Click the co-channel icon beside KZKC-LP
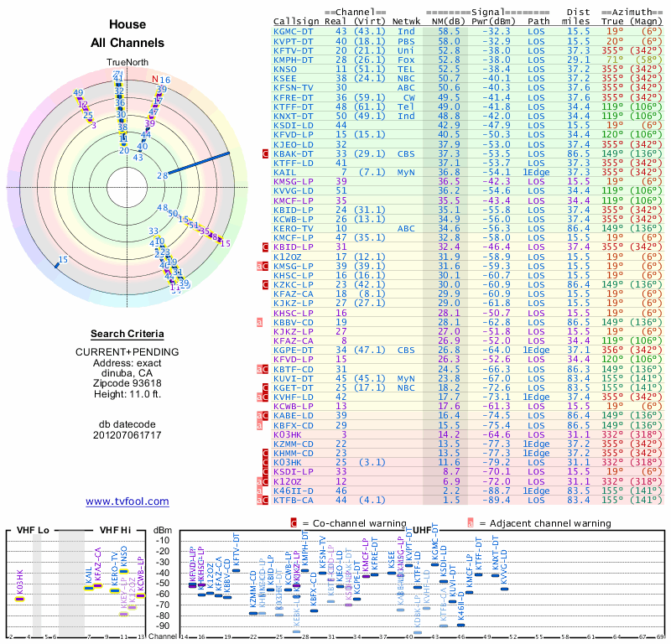The height and width of the screenshot is (644, 671). point(265,284)
